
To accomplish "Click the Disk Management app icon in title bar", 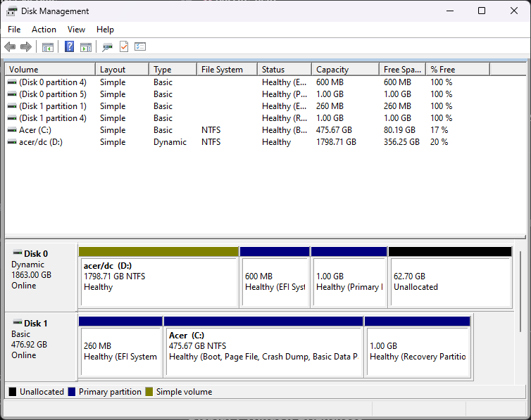I will click(12, 11).
